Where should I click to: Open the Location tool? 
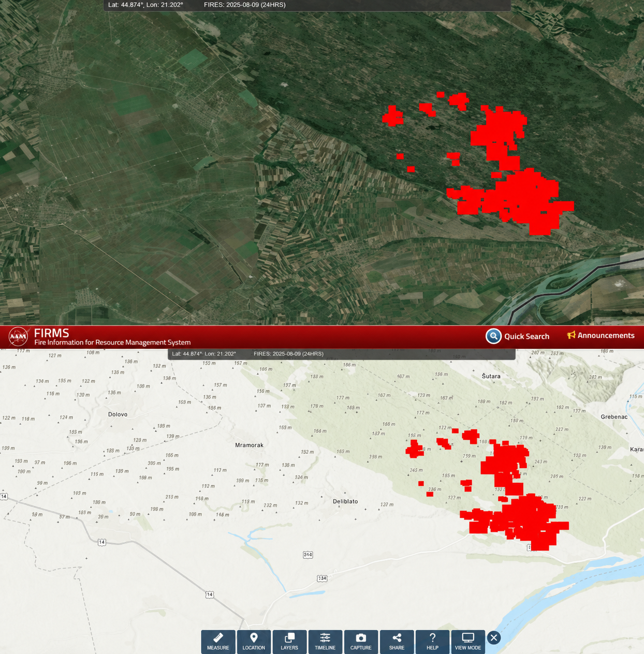(x=254, y=642)
